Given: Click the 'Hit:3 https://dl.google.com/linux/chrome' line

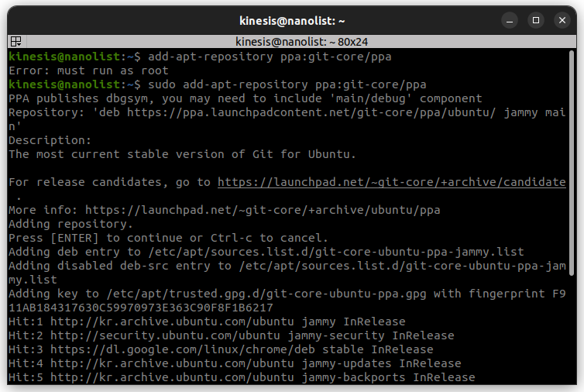Looking at the screenshot, I should 222,349.
